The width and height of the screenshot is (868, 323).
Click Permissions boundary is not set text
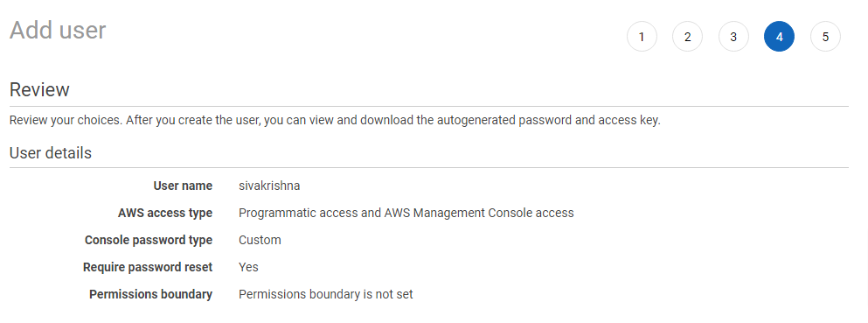pyautogui.click(x=325, y=294)
